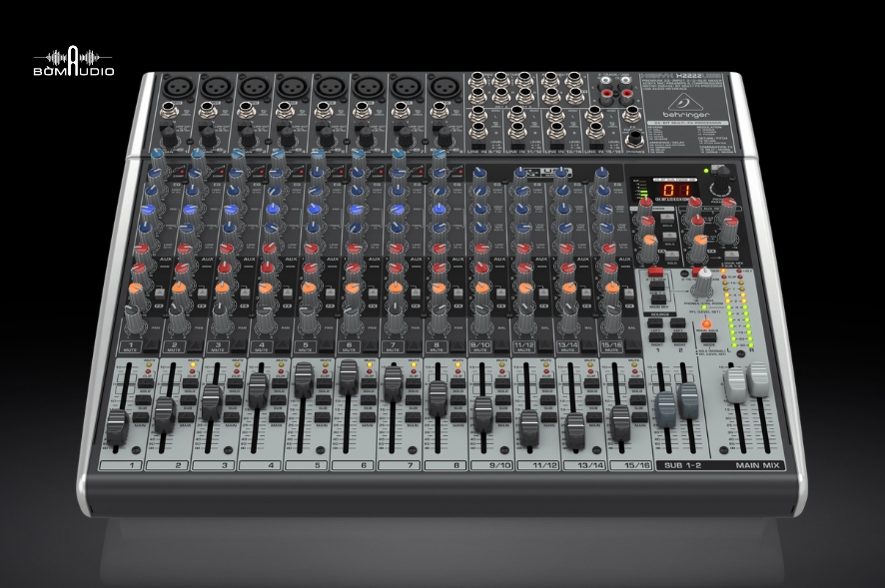Viewport: 885px width, 588px height.
Task: Click the right white main mix fader
Action: pos(757,378)
